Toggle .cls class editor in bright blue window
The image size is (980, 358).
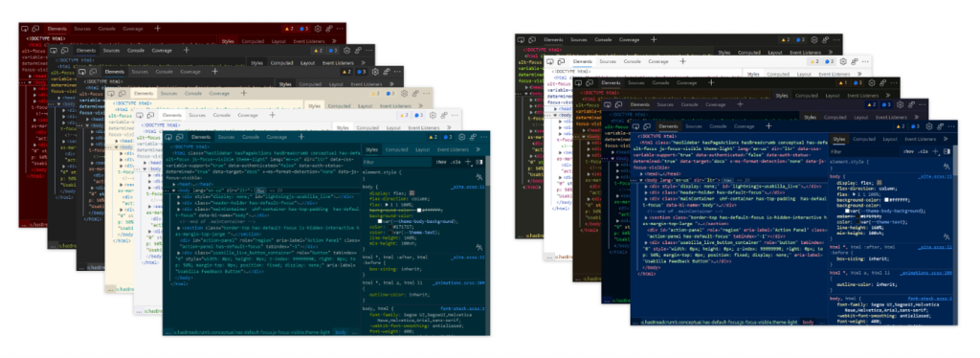924,152
